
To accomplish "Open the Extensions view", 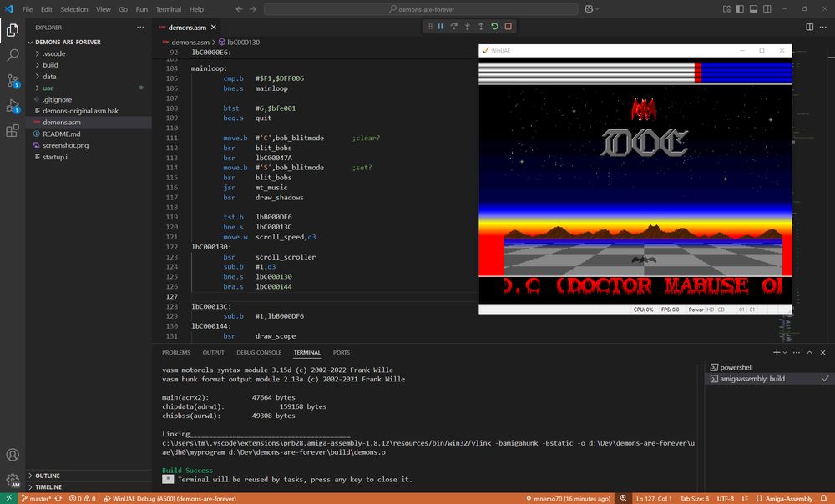I will (13, 131).
